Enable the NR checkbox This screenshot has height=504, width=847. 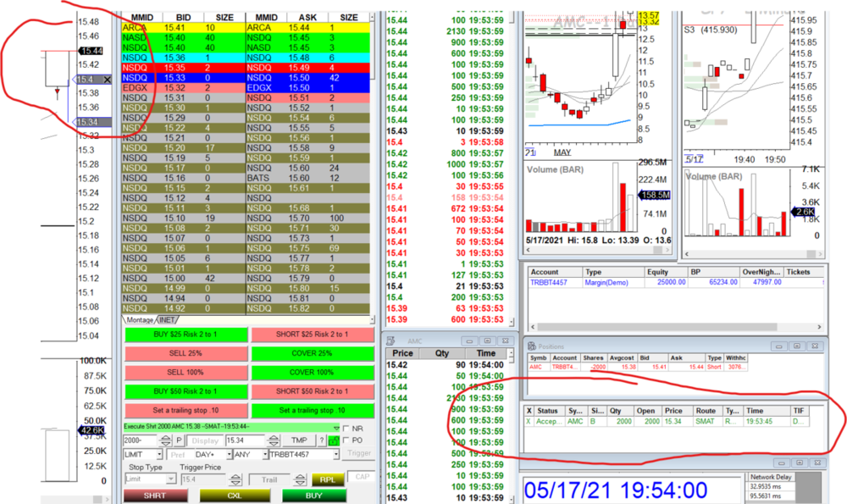[346, 429]
